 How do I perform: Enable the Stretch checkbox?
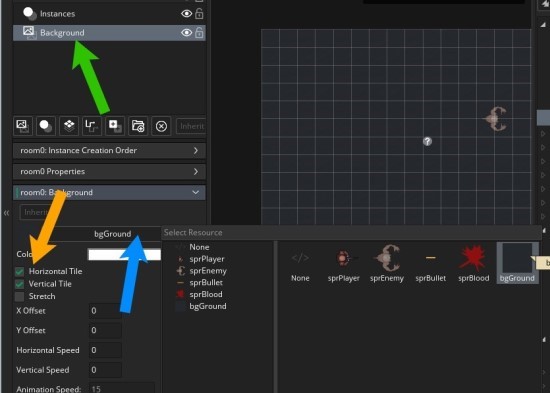pyautogui.click(x=20, y=297)
